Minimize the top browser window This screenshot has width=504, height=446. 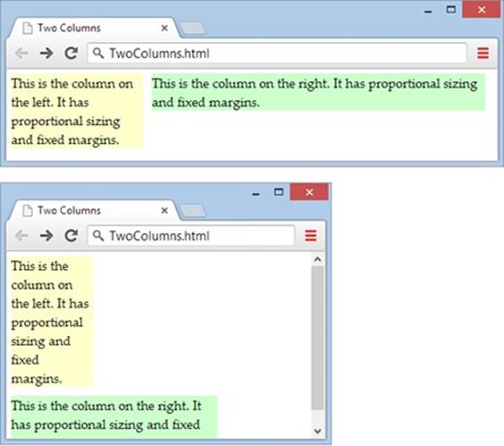(x=428, y=12)
